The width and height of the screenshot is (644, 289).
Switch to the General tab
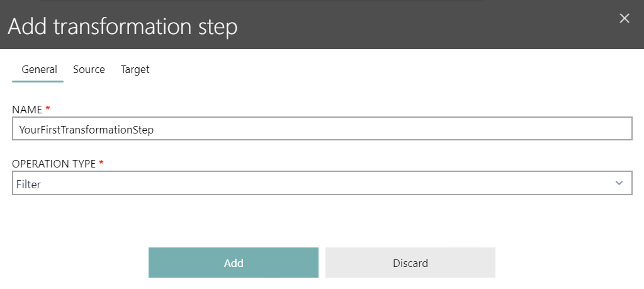39,69
